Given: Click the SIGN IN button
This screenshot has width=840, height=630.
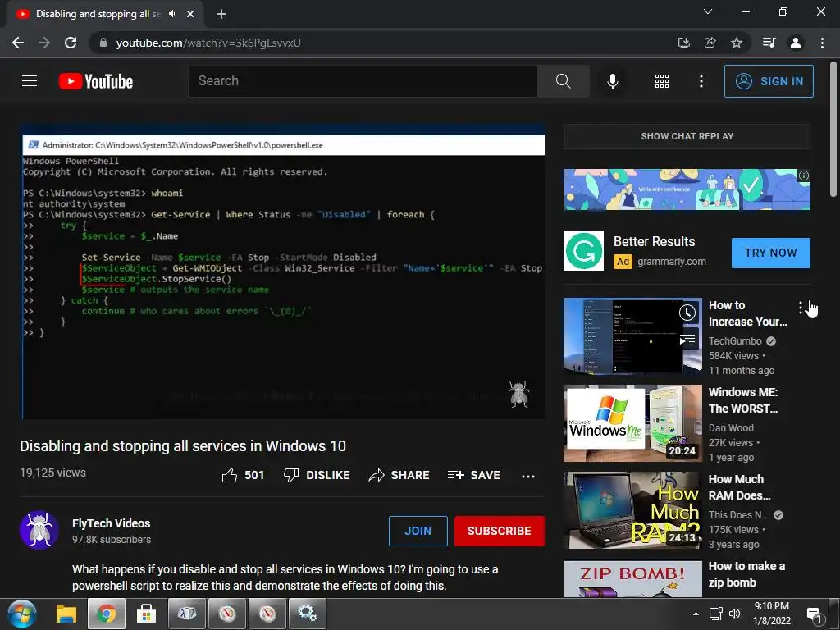Looking at the screenshot, I should pos(768,81).
